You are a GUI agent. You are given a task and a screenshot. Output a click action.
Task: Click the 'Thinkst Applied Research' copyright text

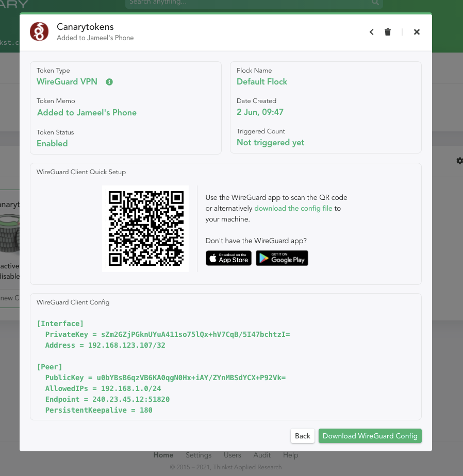247,467
